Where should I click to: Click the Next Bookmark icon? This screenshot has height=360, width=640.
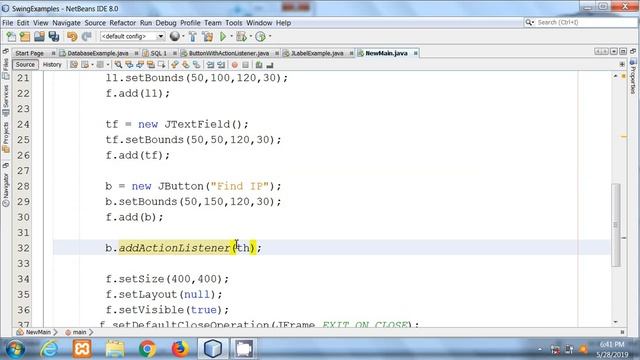[186, 64]
